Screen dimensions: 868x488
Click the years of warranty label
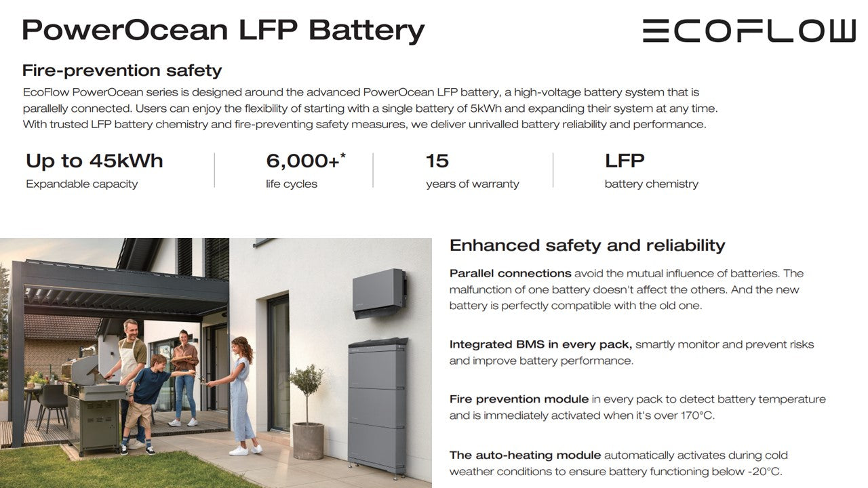pos(472,184)
